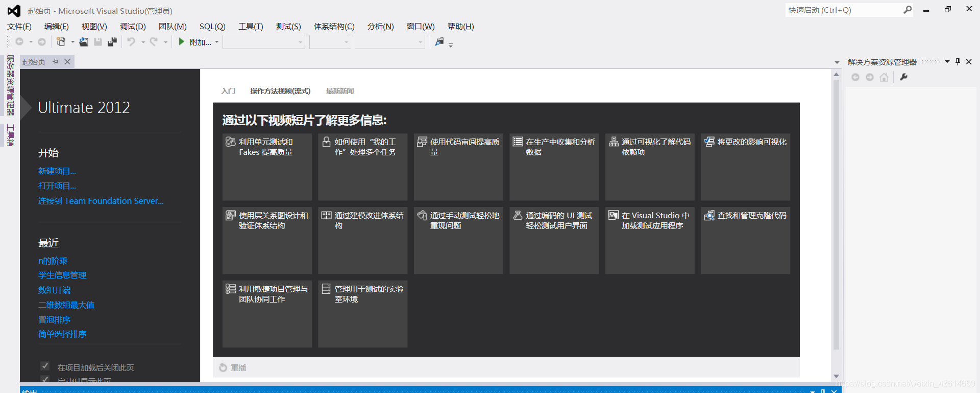Open recent project n的阶乘

point(53,261)
